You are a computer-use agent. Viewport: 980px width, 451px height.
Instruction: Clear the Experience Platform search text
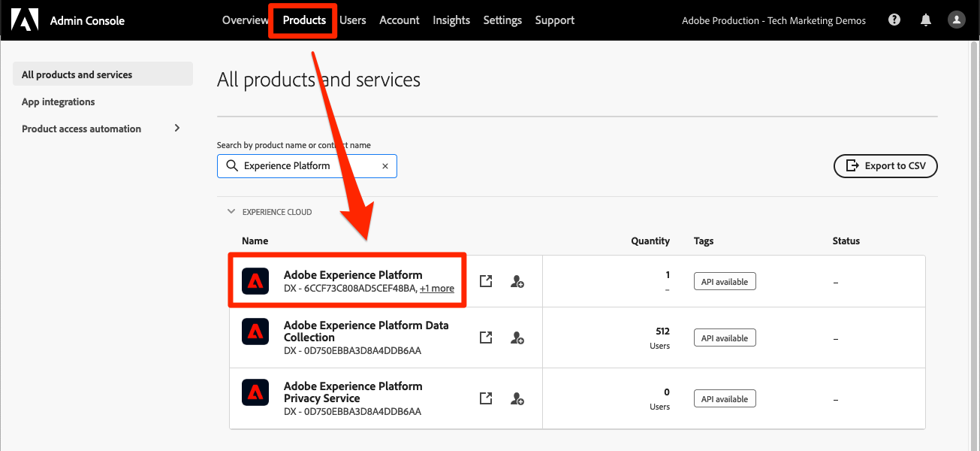click(x=385, y=166)
